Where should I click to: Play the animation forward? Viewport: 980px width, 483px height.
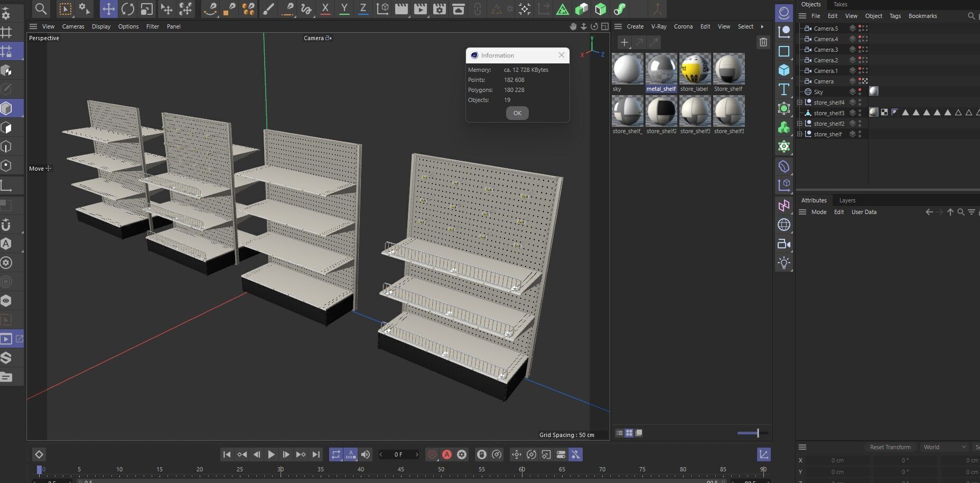(x=271, y=454)
